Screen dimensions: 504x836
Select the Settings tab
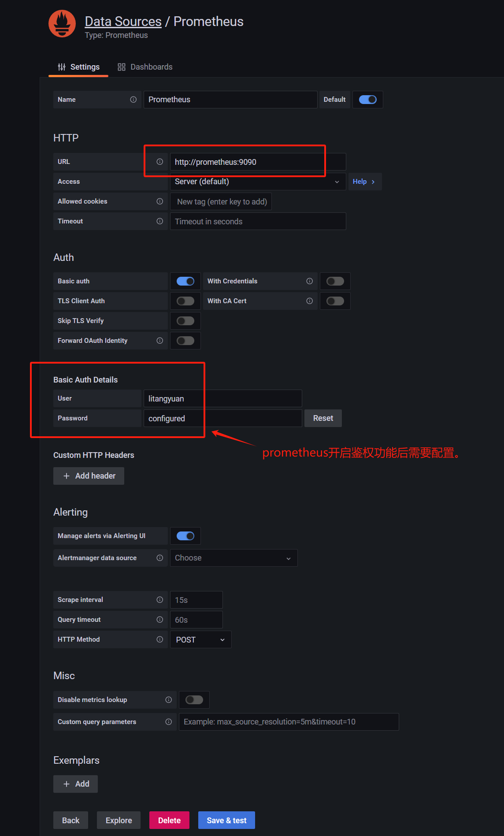click(79, 67)
